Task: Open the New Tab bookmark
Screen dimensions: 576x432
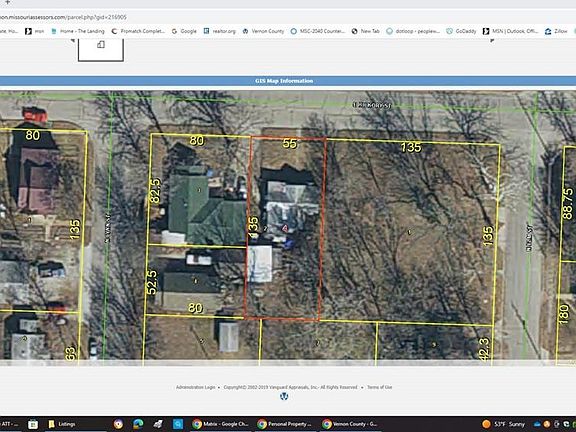Action: coord(366,31)
